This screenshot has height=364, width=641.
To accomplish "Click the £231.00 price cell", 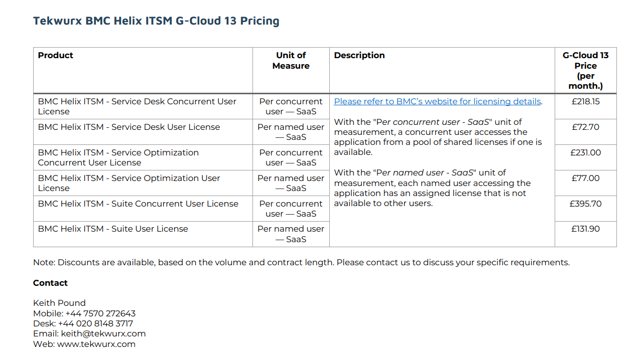I will (585, 152).
